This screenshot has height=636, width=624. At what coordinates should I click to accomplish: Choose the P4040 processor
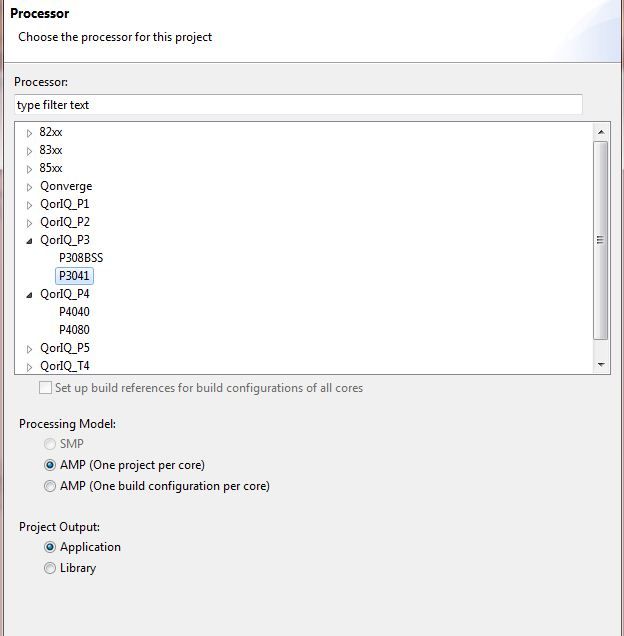74,312
